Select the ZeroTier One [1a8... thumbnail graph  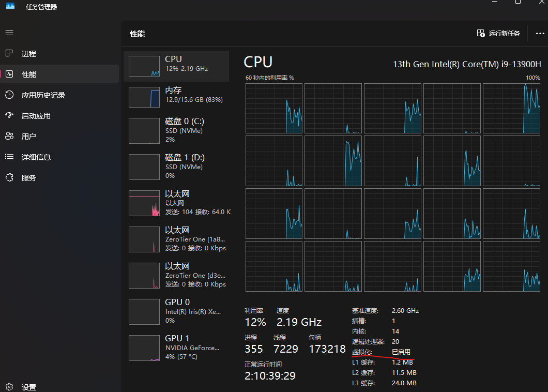144,239
